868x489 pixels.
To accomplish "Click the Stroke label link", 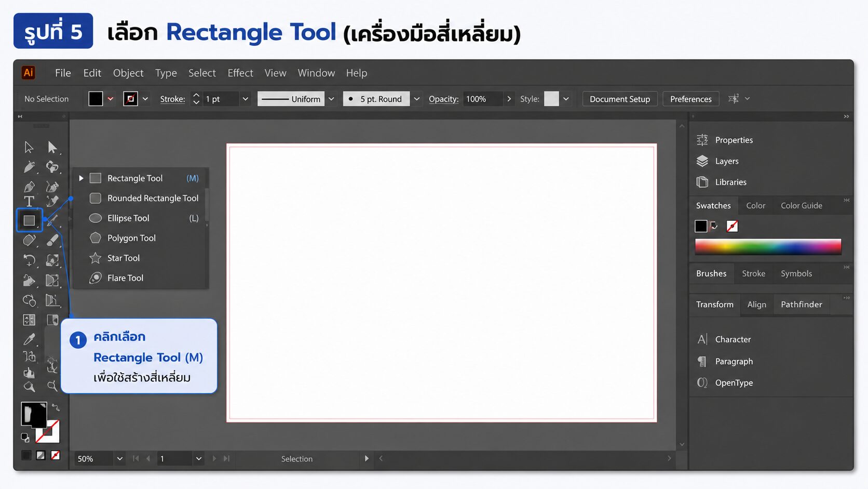I will pyautogui.click(x=172, y=99).
